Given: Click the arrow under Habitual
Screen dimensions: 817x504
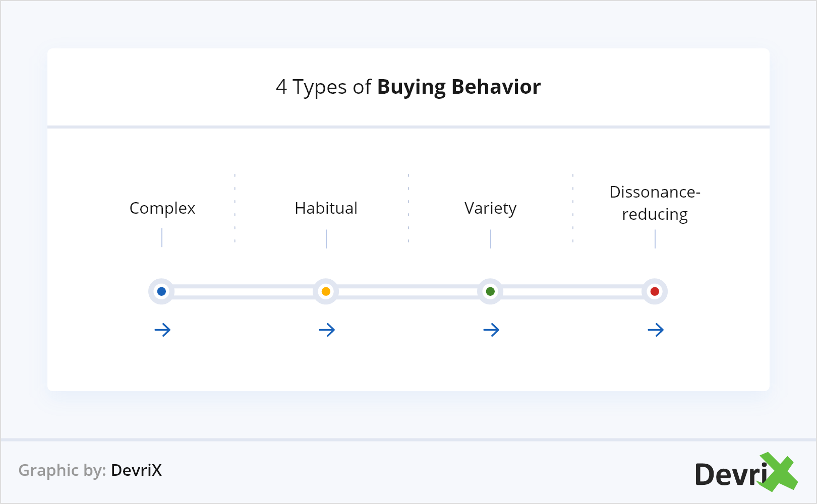Looking at the screenshot, I should pyautogui.click(x=327, y=330).
